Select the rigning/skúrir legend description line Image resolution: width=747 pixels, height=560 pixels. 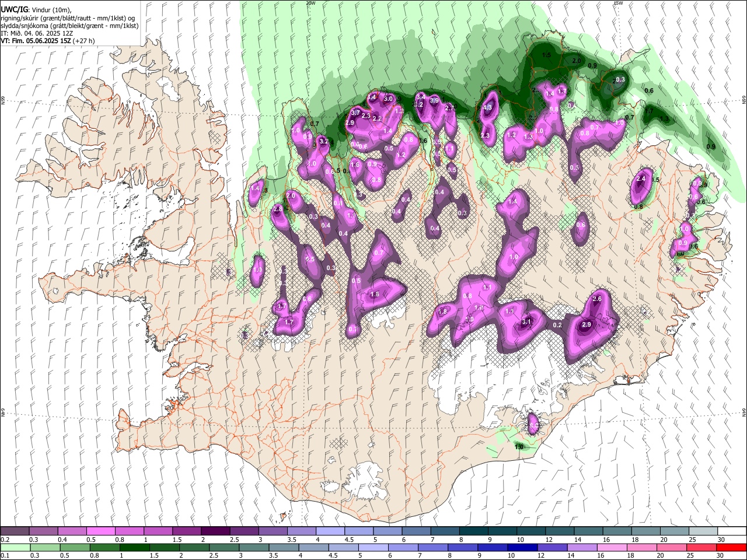pos(68,17)
